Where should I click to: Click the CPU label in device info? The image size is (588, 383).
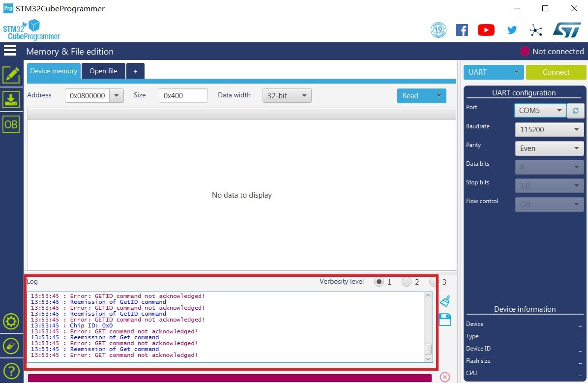pyautogui.click(x=471, y=373)
